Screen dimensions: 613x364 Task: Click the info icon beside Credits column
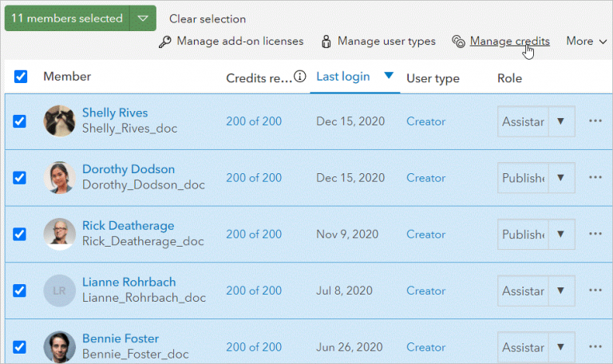coord(300,77)
